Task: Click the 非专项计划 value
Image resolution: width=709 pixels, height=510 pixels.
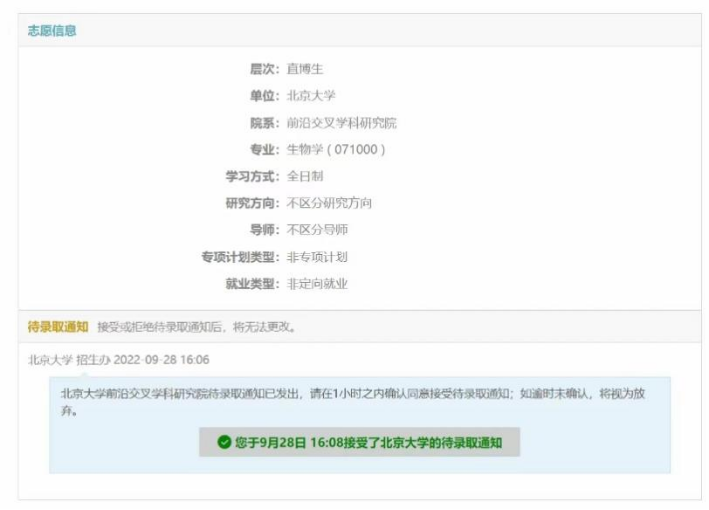Action: coord(317,257)
